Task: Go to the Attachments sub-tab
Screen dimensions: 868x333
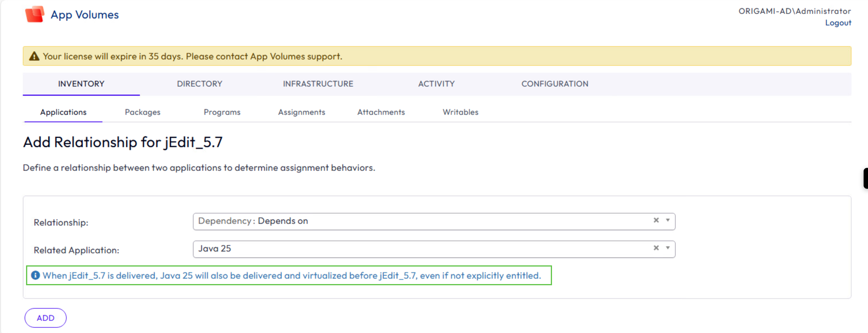Action: point(381,112)
